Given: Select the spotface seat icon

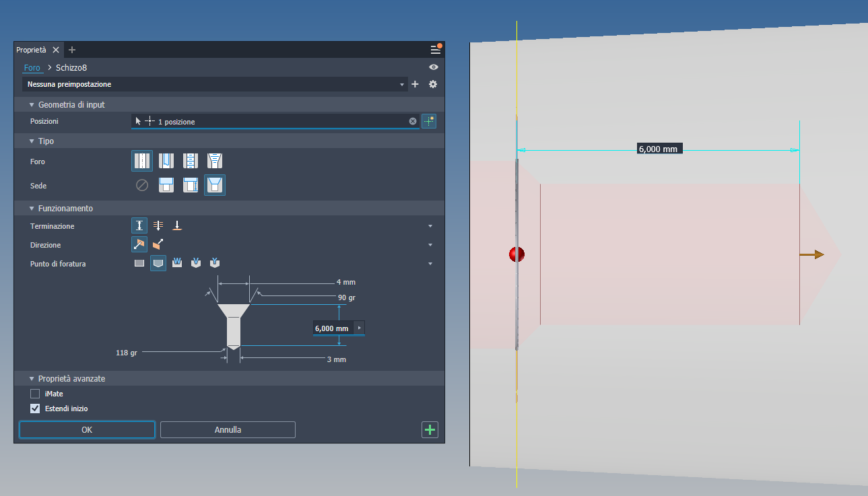Looking at the screenshot, I should pyautogui.click(x=191, y=185).
